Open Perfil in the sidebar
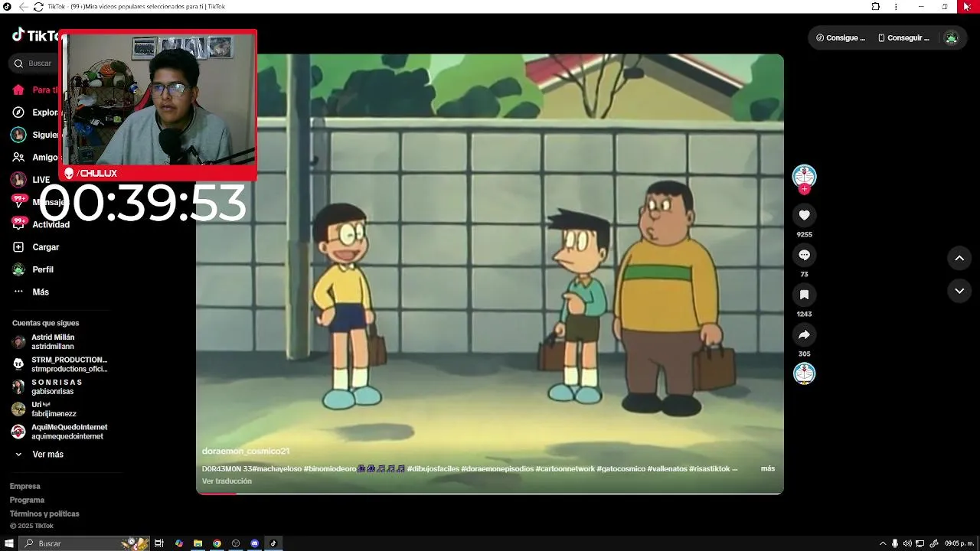 click(33, 269)
